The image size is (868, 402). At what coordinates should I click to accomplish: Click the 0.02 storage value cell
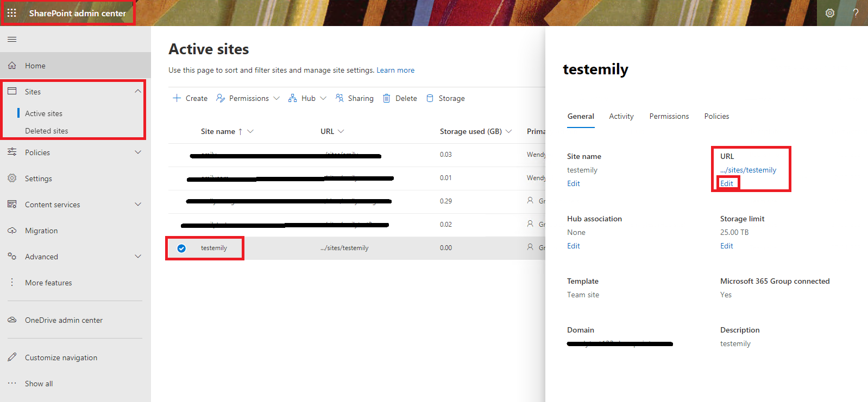446,224
